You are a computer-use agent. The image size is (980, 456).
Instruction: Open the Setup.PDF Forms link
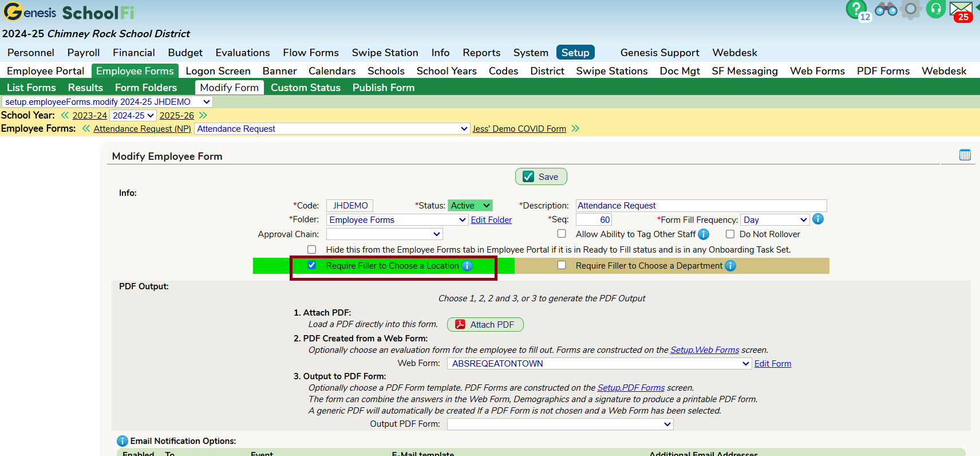pos(631,388)
